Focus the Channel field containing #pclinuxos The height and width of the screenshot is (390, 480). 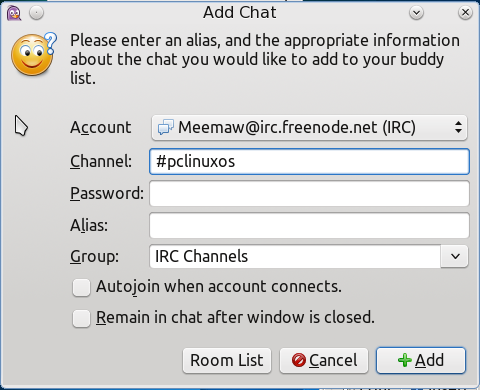click(309, 162)
